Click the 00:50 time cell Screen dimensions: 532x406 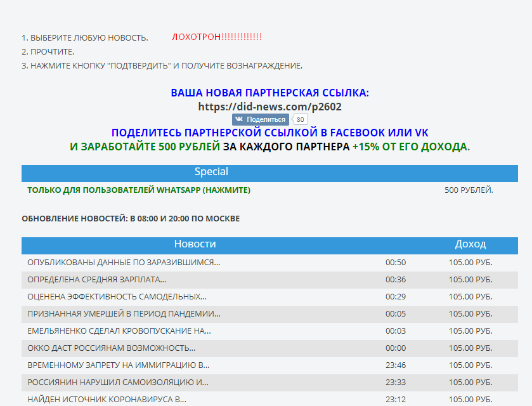click(396, 263)
